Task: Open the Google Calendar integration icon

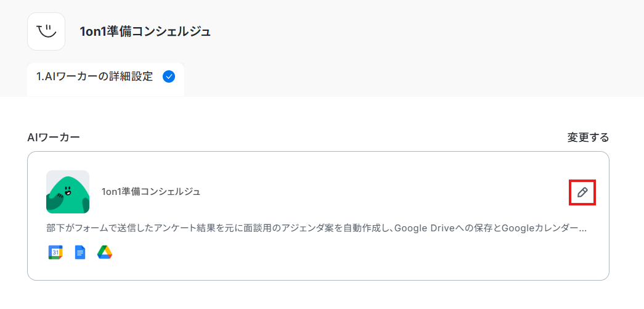Action: pyautogui.click(x=55, y=252)
